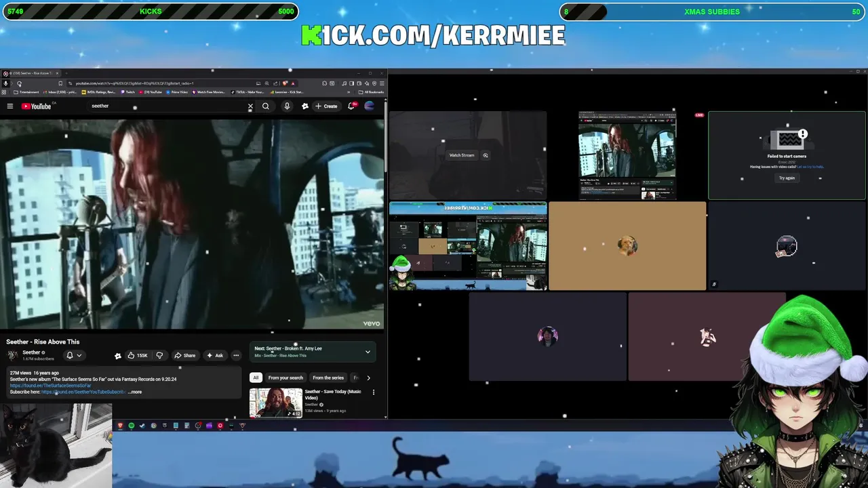This screenshot has width=868, height=488.
Task: Edit the seether search input field
Action: tap(166, 106)
